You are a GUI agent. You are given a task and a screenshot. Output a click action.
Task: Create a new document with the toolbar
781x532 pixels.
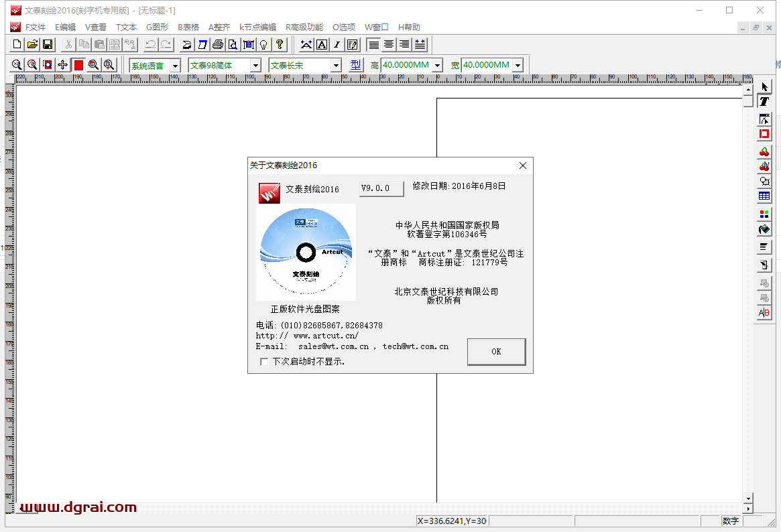tap(17, 44)
